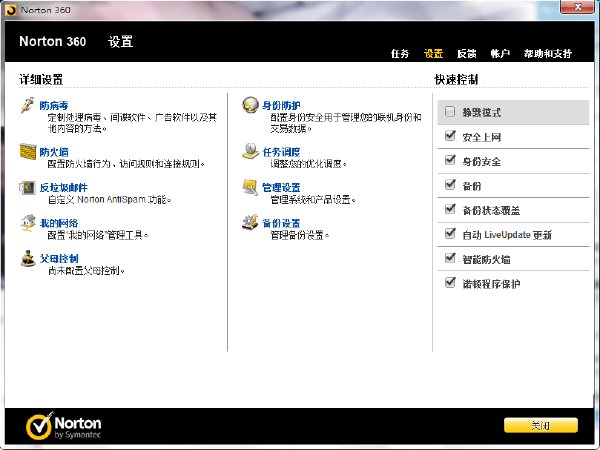Open the 备份设置 settings link
The width and height of the screenshot is (600, 450).
(281, 223)
